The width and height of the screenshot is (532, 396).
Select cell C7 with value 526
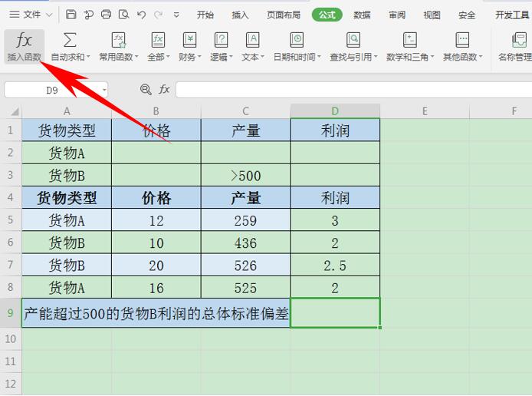[x=245, y=265]
